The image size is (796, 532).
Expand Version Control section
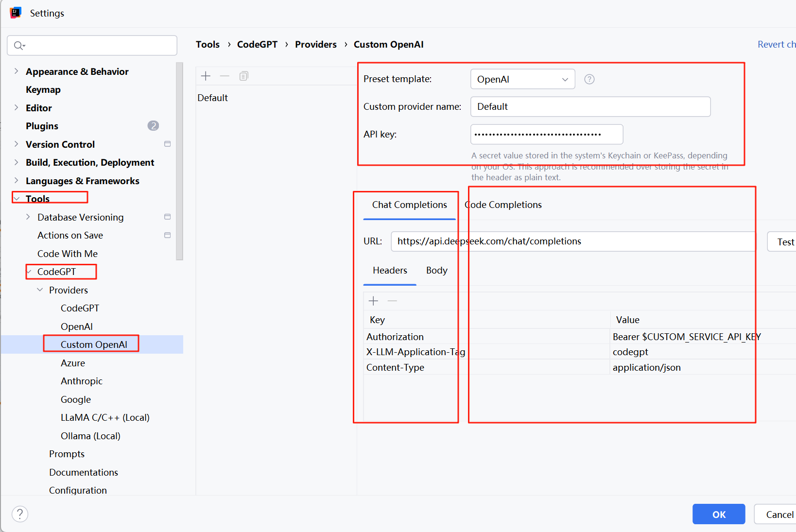[x=17, y=144]
